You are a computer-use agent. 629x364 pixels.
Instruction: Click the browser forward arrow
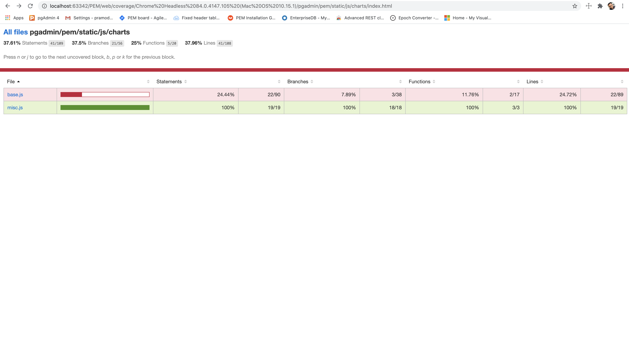(x=19, y=6)
